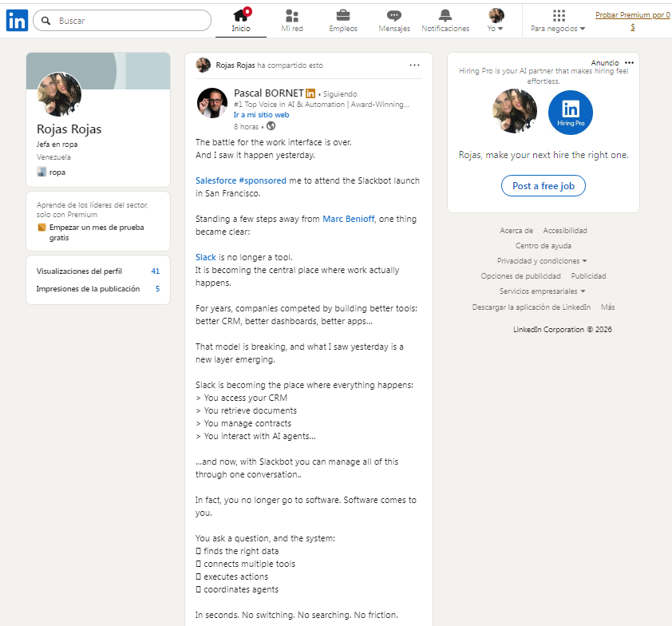Open Mi red network icon

(x=292, y=16)
